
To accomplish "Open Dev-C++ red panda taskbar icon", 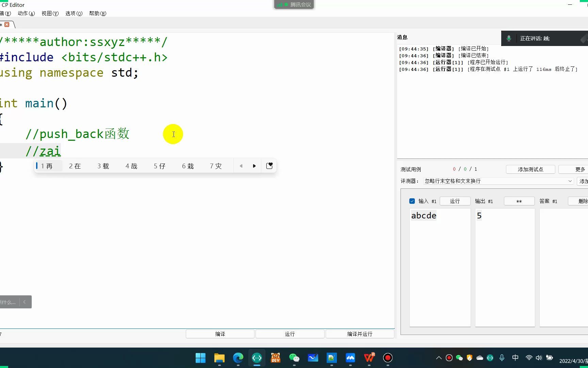I will pyautogui.click(x=275, y=358).
